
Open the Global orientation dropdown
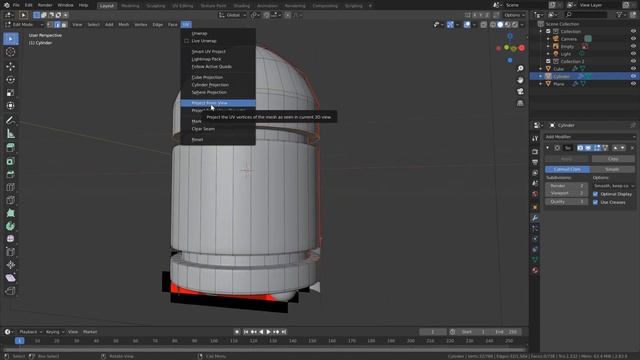pyautogui.click(x=233, y=15)
